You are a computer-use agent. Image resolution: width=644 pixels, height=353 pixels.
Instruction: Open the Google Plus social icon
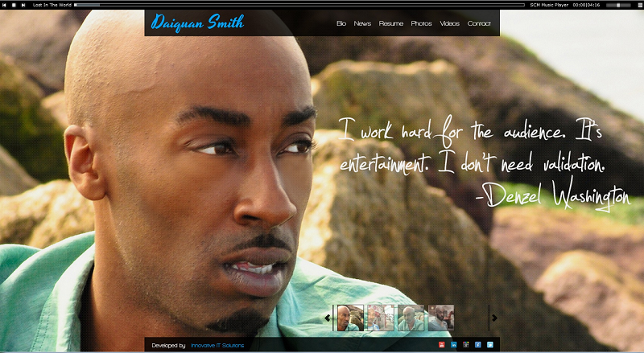(466, 345)
